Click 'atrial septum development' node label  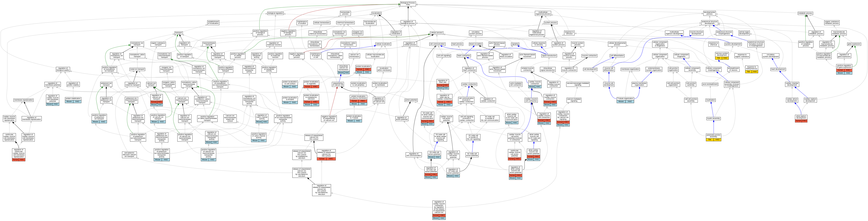click(x=801, y=117)
